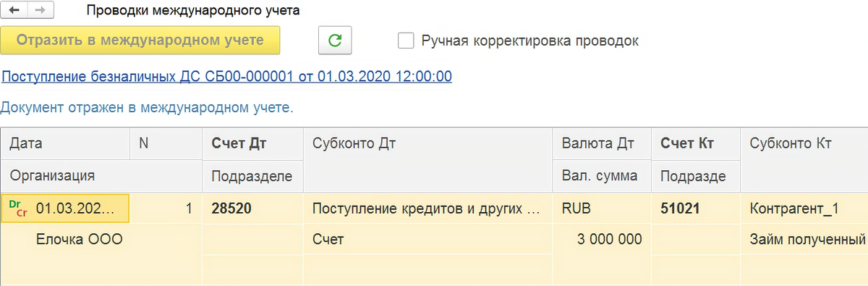Image resolution: width=868 pixels, height=286 pixels.
Task: Click the forward navigation arrow
Action: tap(39, 10)
